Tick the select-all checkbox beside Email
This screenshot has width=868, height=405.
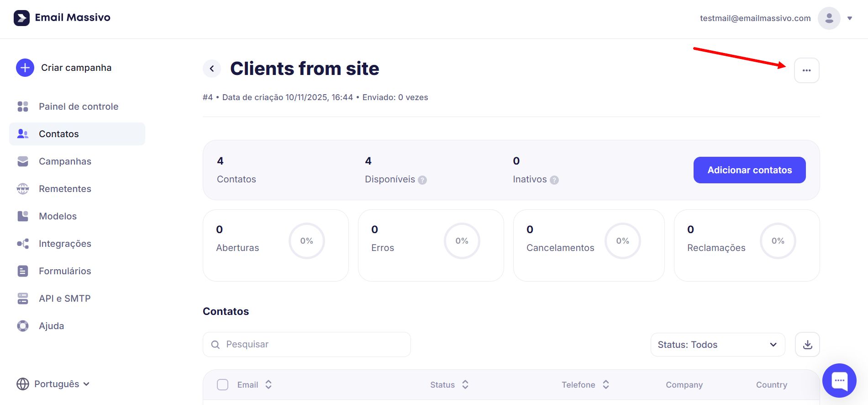click(x=222, y=385)
